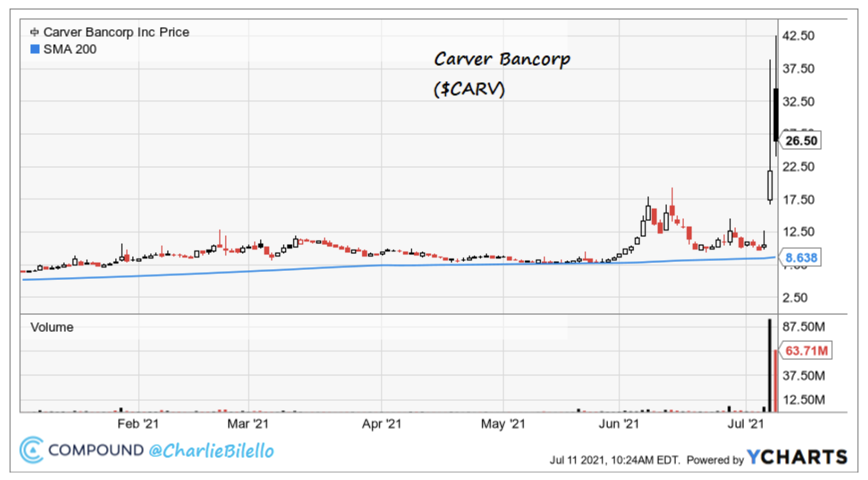
Task: Click the Apr '21 date label
Action: [x=381, y=424]
